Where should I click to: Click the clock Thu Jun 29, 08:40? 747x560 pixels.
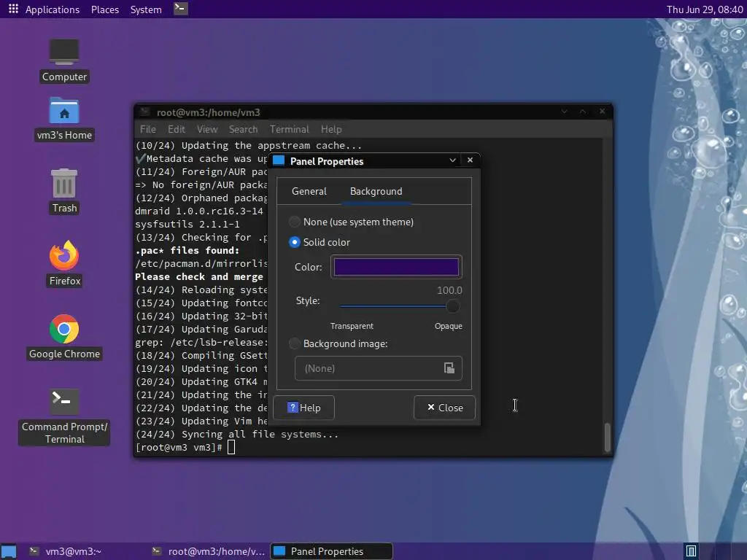(x=705, y=9)
